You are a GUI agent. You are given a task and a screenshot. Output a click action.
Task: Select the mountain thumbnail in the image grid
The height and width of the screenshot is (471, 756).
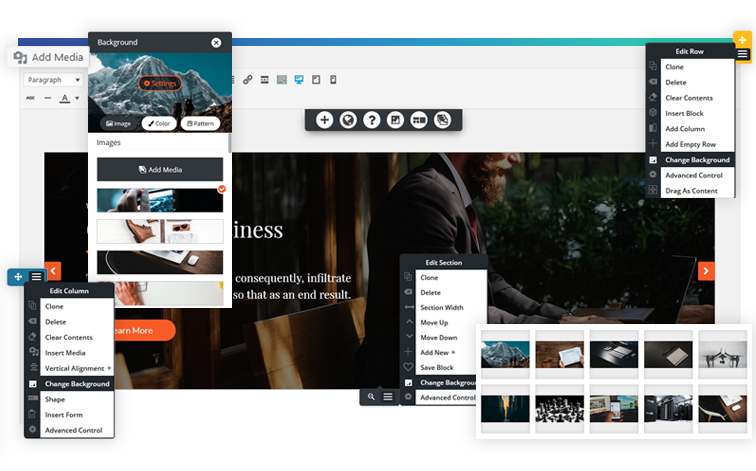tap(505, 355)
